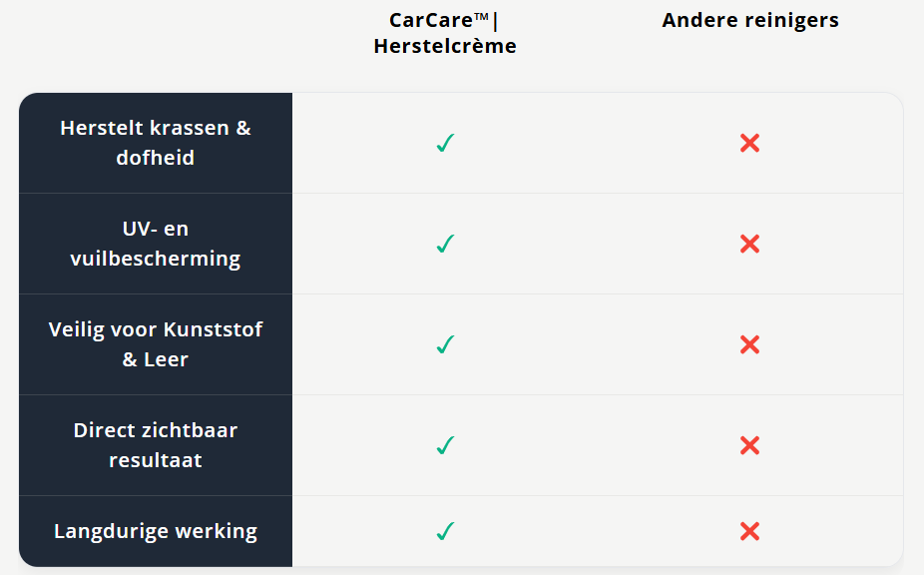
Task: Click the green checkmark for Herstelt krassen & dofheid
Action: (x=445, y=143)
